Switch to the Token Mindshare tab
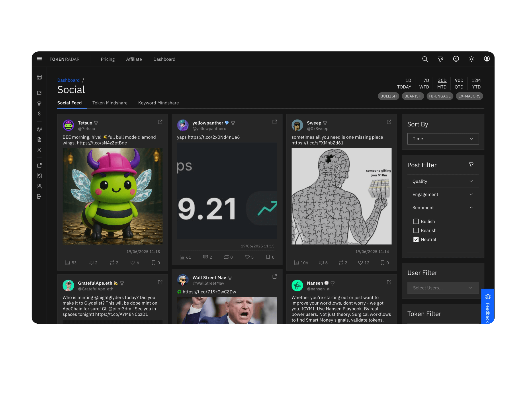The width and height of the screenshot is (532, 399). coord(110,103)
